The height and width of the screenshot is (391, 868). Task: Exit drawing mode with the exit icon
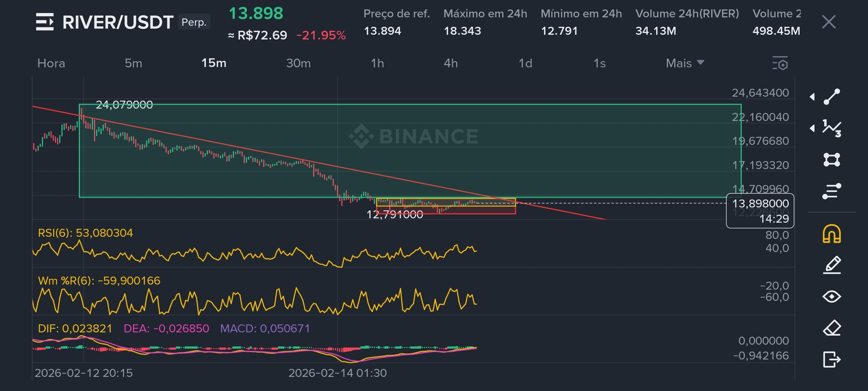(831, 360)
